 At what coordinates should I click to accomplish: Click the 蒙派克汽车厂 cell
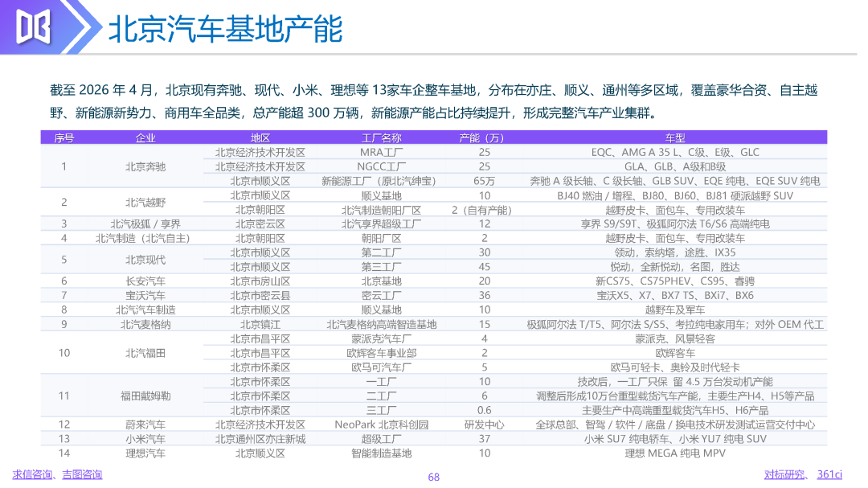point(382,339)
